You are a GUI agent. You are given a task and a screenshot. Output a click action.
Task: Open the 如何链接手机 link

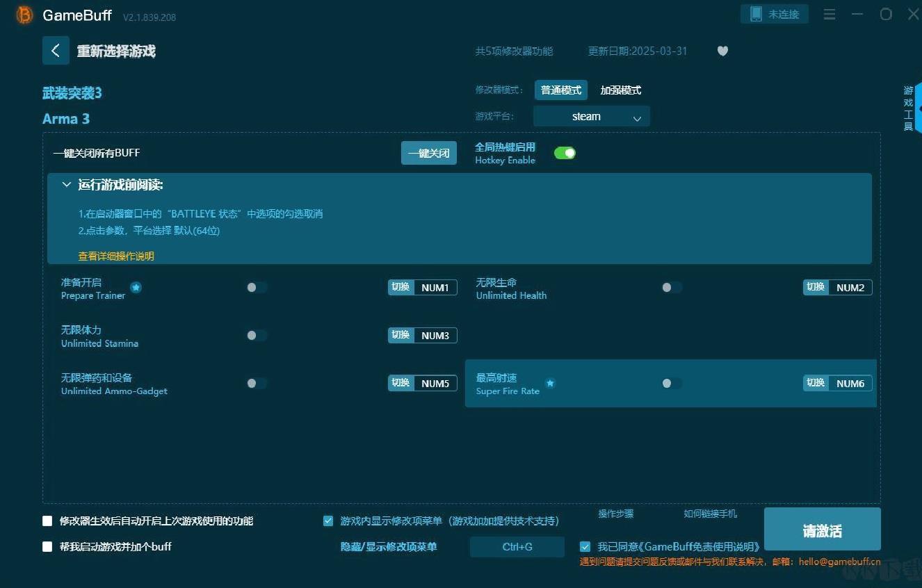[x=710, y=514]
